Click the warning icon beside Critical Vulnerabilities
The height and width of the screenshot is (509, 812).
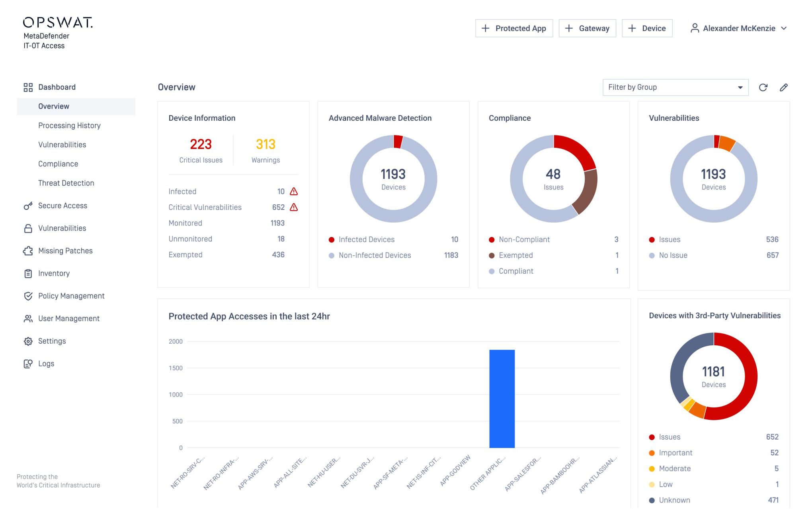[x=294, y=207]
